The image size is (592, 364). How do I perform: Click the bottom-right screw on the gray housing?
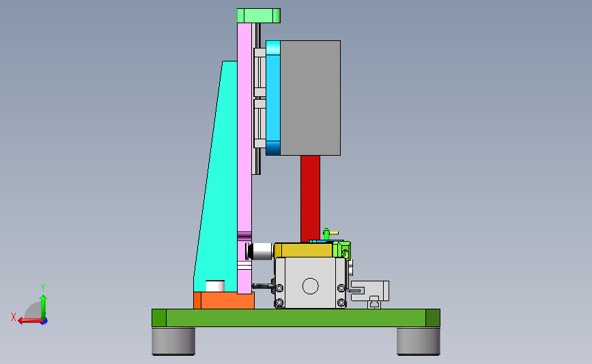click(341, 303)
